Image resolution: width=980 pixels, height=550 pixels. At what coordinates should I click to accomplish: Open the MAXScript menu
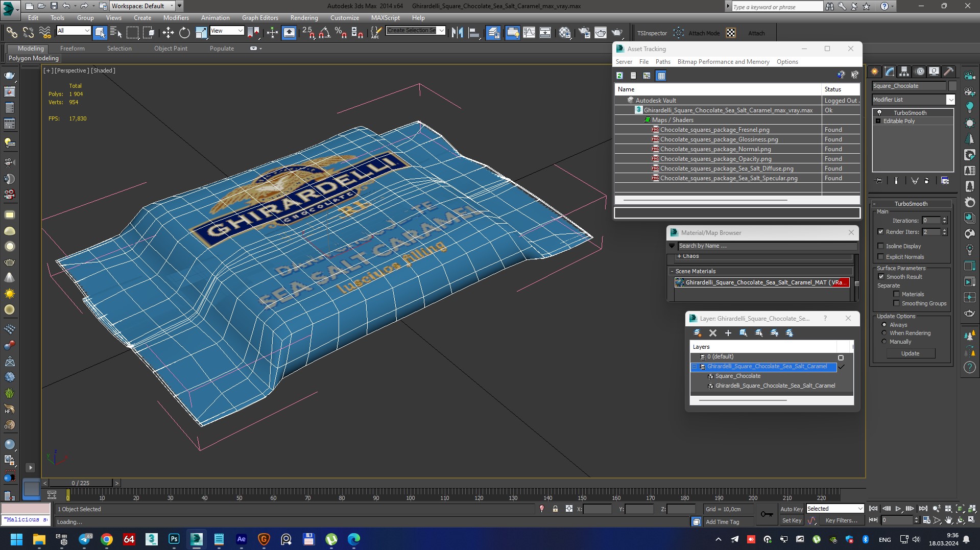(385, 18)
